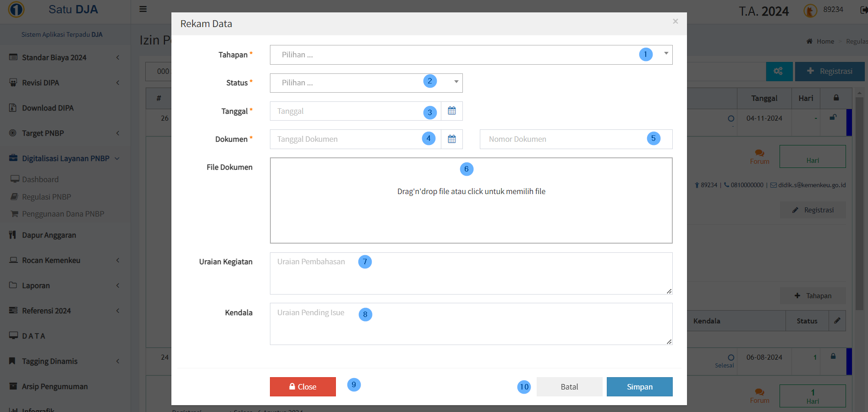
Task: Open Dapur Anggaran menu item
Action: pyautogui.click(x=49, y=235)
